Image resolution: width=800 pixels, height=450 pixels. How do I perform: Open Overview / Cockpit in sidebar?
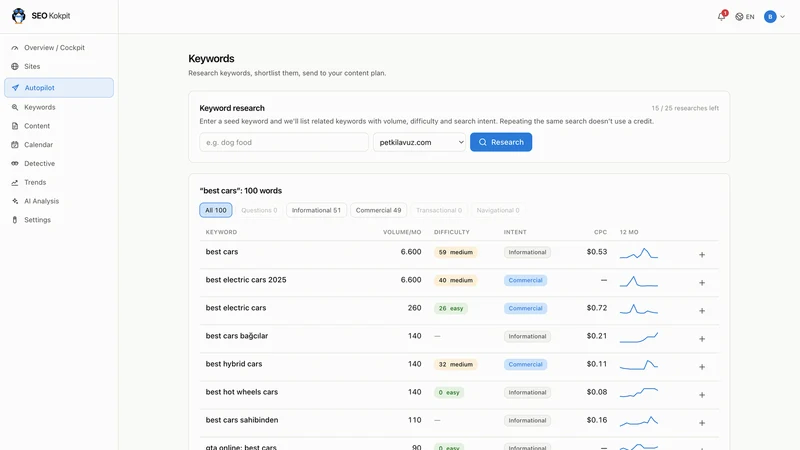click(x=59, y=47)
